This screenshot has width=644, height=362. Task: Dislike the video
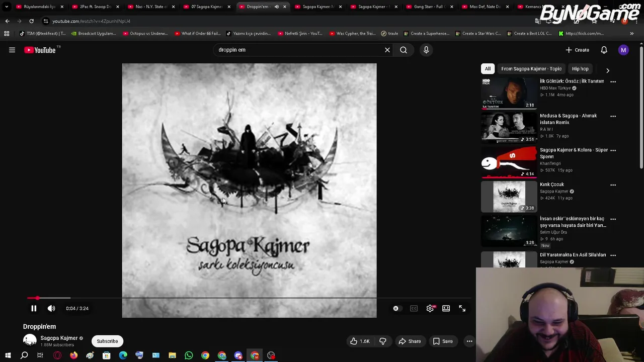click(383, 341)
